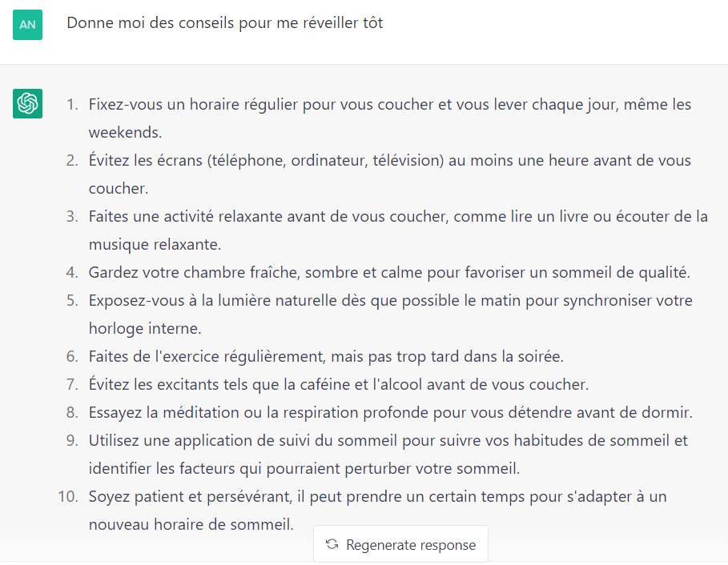The image size is (728, 565).
Task: Click the user prompt "Donne moi des conseils"
Action: (x=224, y=23)
